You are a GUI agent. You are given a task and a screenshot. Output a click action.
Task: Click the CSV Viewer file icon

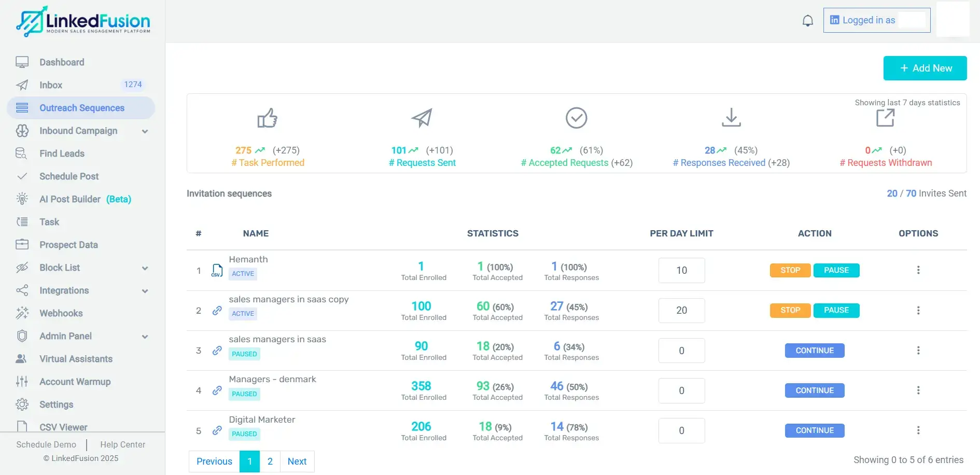[x=22, y=427]
